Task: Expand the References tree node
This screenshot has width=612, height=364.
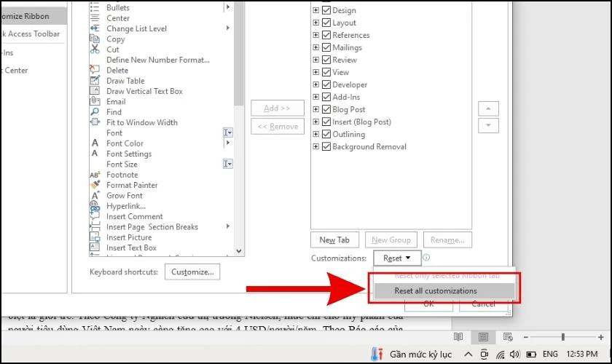Action: click(315, 35)
